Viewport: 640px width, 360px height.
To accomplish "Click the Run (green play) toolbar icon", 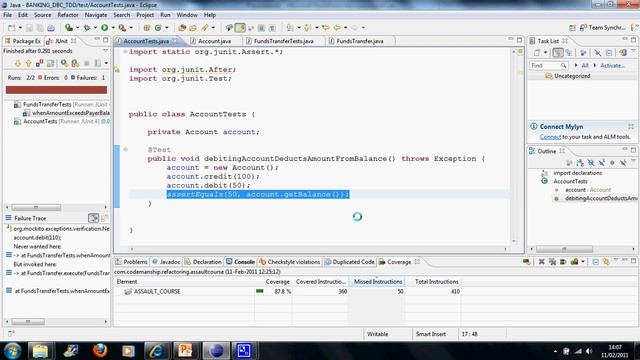I will pyautogui.click(x=104, y=27).
